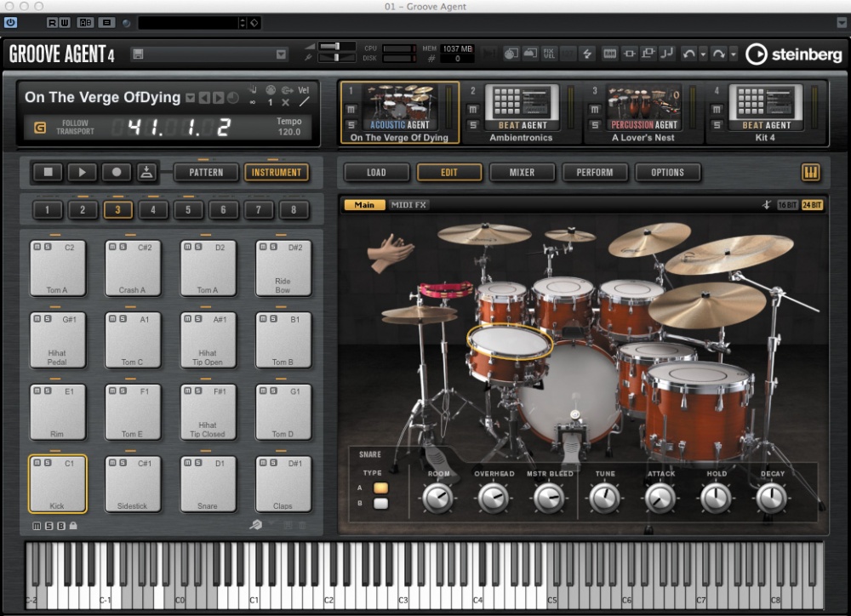The image size is (851, 616).
Task: Click the plug-in power bypass icon
Action: [x=10, y=23]
